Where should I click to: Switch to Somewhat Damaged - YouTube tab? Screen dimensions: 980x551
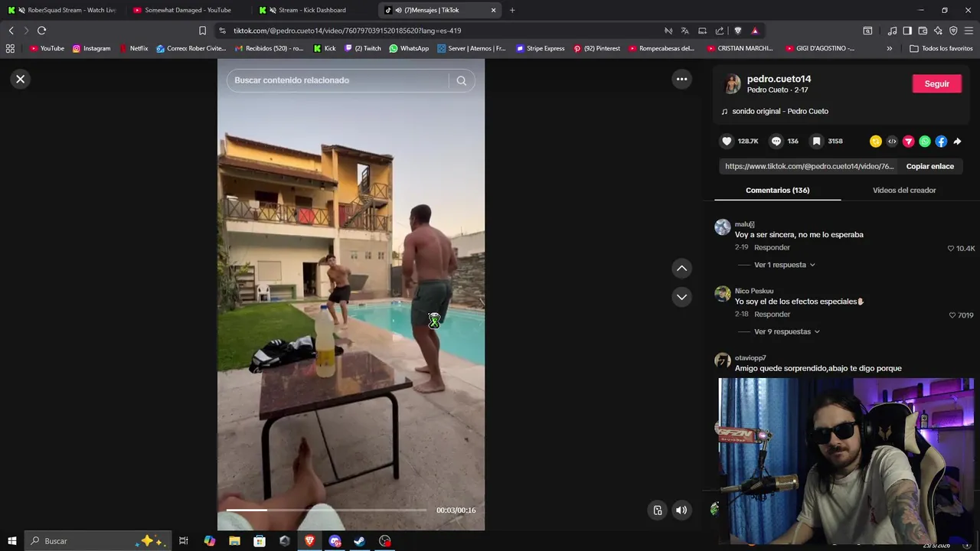(188, 10)
